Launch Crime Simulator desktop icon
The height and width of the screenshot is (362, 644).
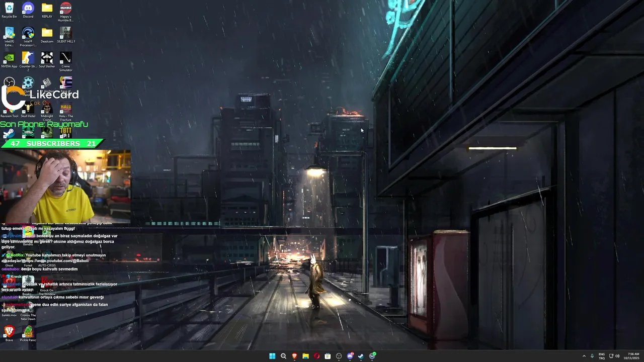pos(65,61)
